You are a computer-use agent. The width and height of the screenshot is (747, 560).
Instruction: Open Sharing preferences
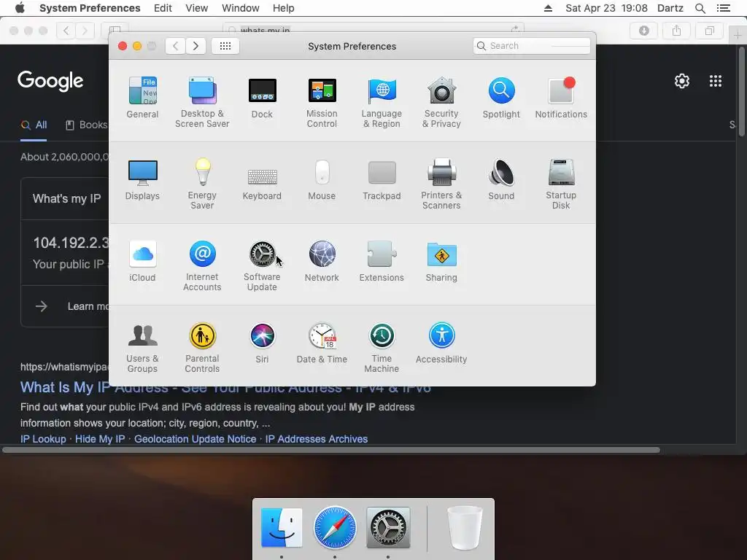click(x=441, y=262)
